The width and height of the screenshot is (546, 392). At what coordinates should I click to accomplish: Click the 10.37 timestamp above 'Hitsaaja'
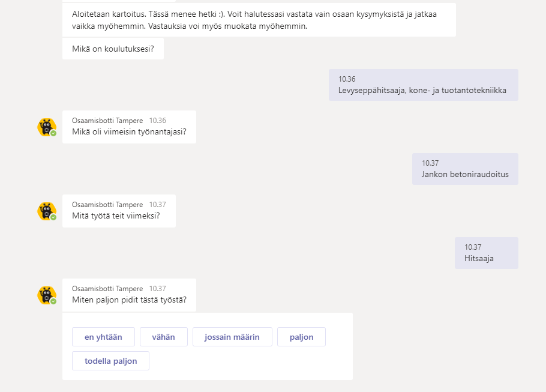coord(473,247)
